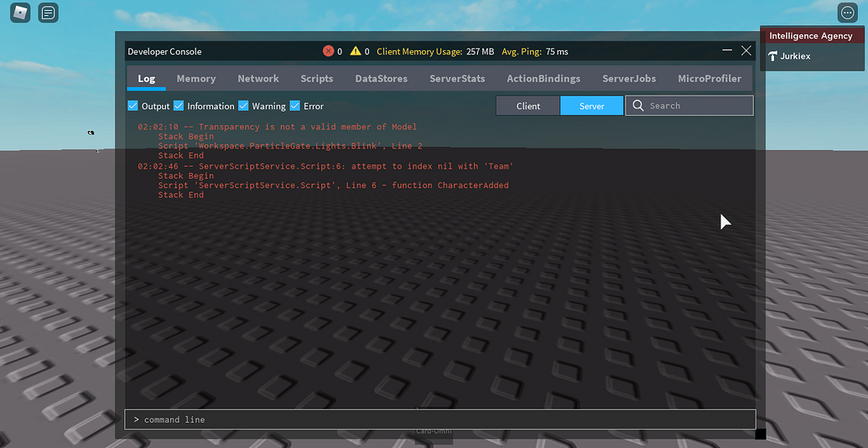The height and width of the screenshot is (448, 868).
Task: Click the Transparency not valid member error
Action: [x=278, y=127]
